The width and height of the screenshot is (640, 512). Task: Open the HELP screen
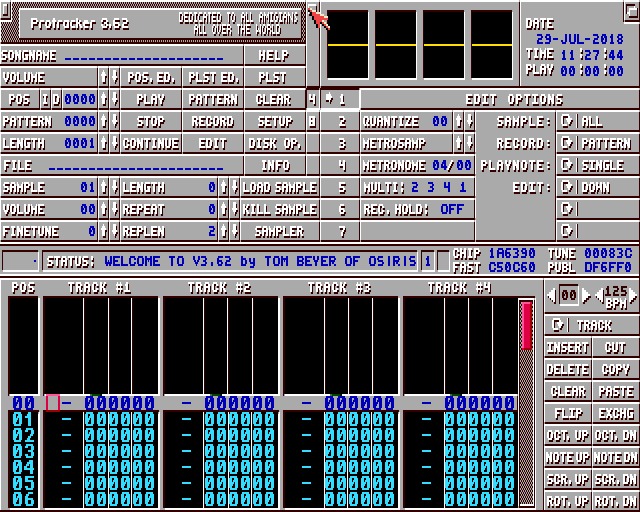click(275, 56)
